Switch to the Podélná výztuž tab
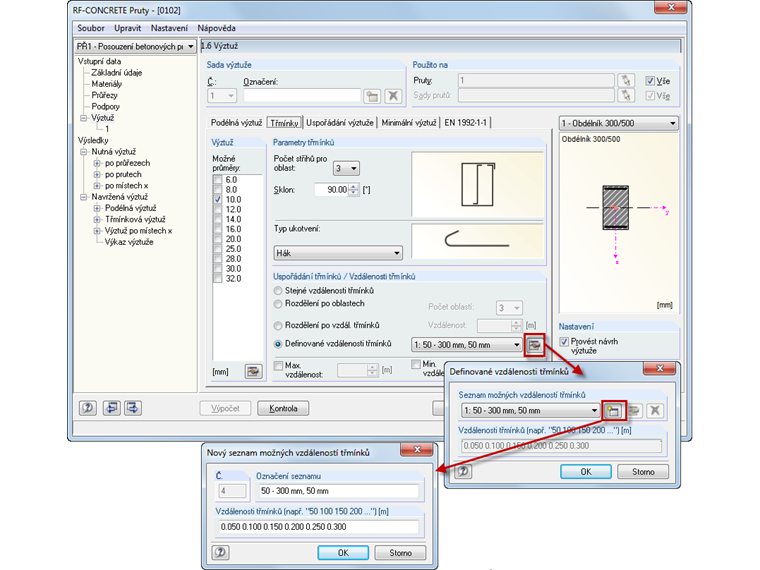The height and width of the screenshot is (570, 760). pos(237,123)
